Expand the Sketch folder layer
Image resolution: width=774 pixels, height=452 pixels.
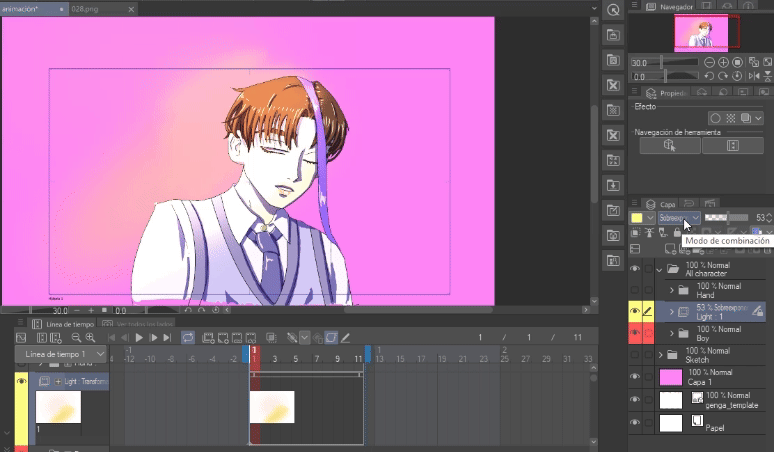pyautogui.click(x=660, y=355)
